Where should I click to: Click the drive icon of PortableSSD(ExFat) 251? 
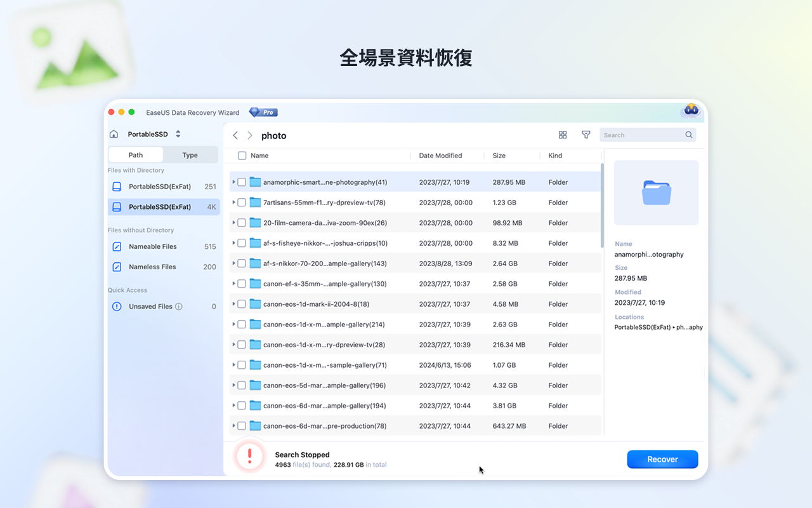click(117, 187)
